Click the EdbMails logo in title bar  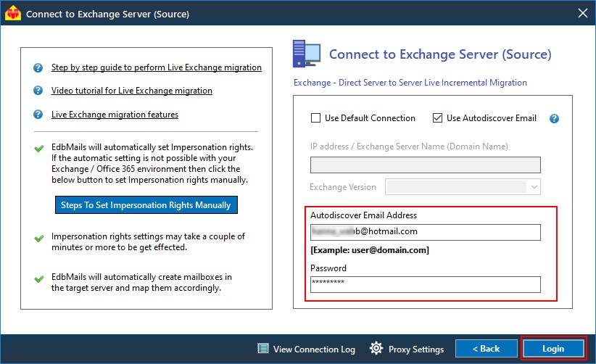coord(12,13)
